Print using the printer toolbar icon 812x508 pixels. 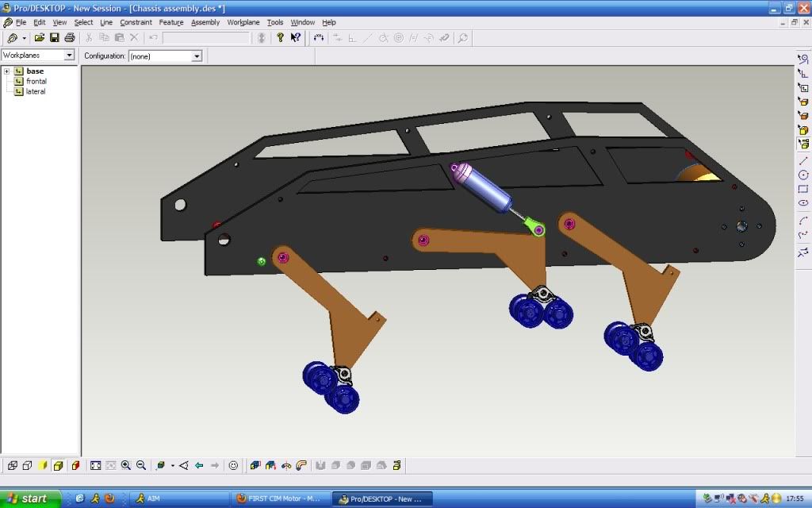[69, 37]
